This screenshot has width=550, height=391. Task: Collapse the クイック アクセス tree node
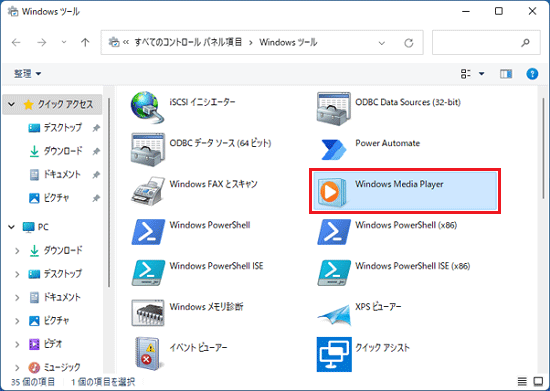tap(12, 104)
